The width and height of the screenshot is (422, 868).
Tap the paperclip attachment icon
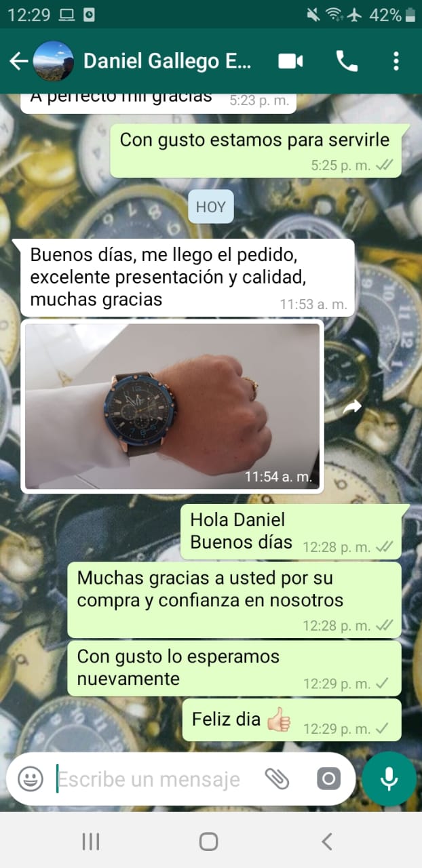277,779
